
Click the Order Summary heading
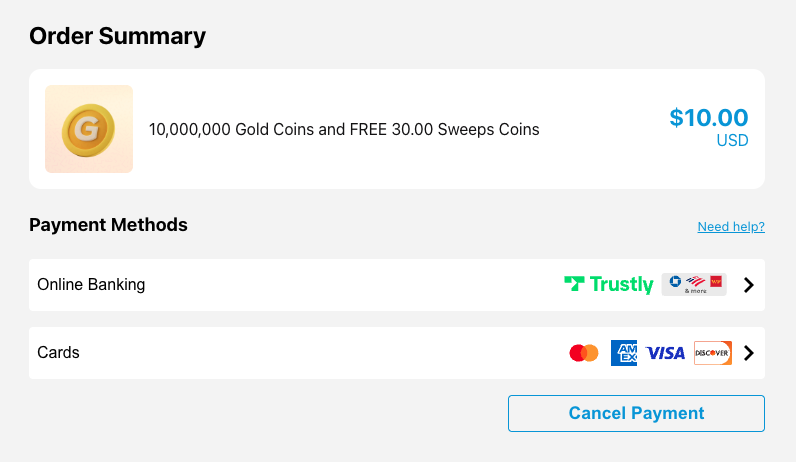pos(117,36)
